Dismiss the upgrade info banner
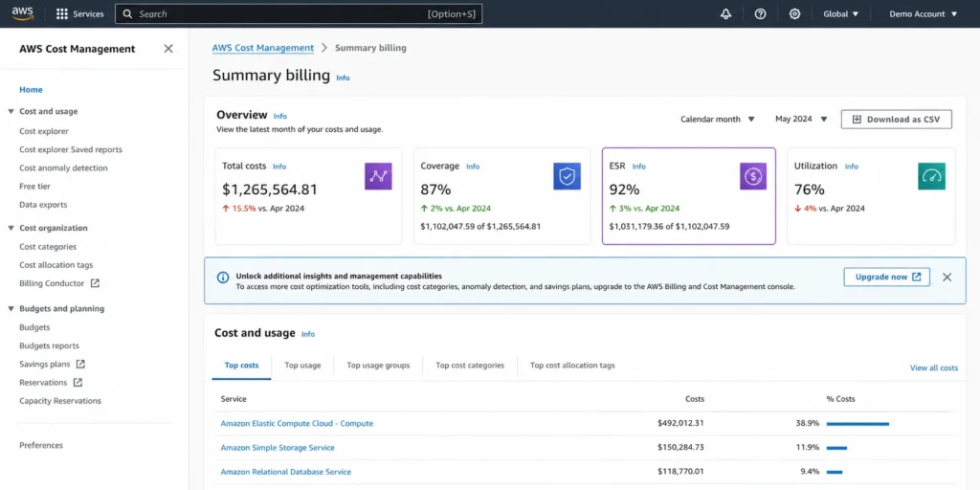 (x=947, y=277)
